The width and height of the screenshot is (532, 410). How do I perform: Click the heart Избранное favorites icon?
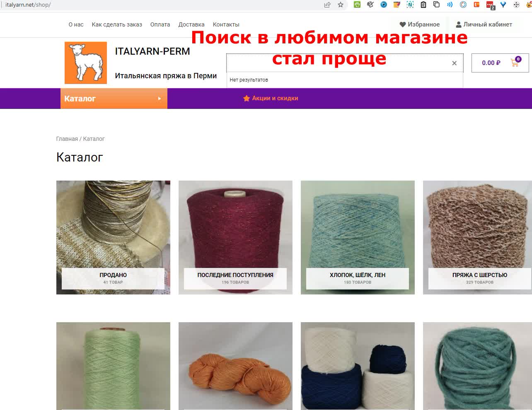point(402,24)
